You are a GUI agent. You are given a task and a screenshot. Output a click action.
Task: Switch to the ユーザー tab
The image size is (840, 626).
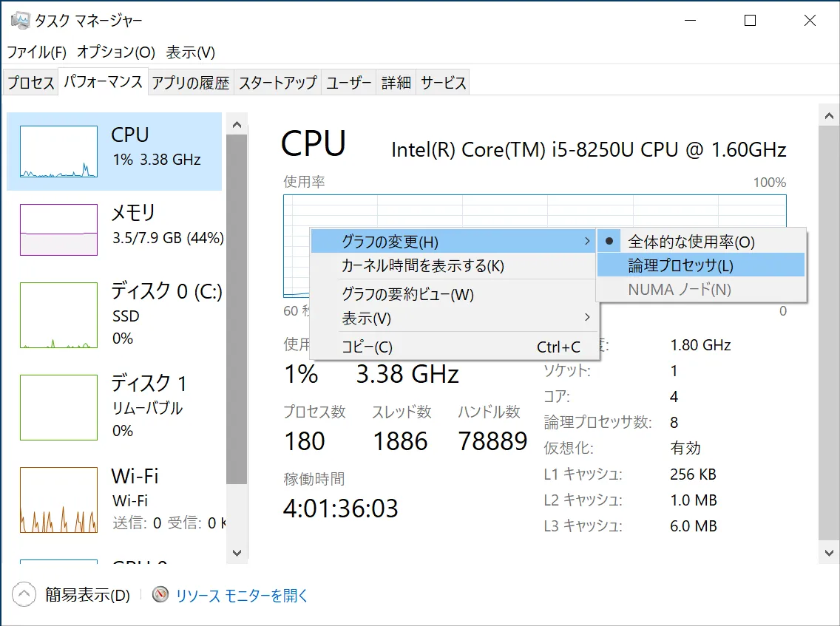348,83
